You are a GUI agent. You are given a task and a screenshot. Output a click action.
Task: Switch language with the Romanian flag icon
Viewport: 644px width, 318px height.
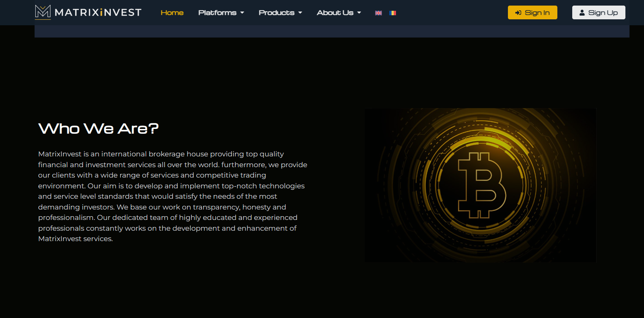[393, 13]
